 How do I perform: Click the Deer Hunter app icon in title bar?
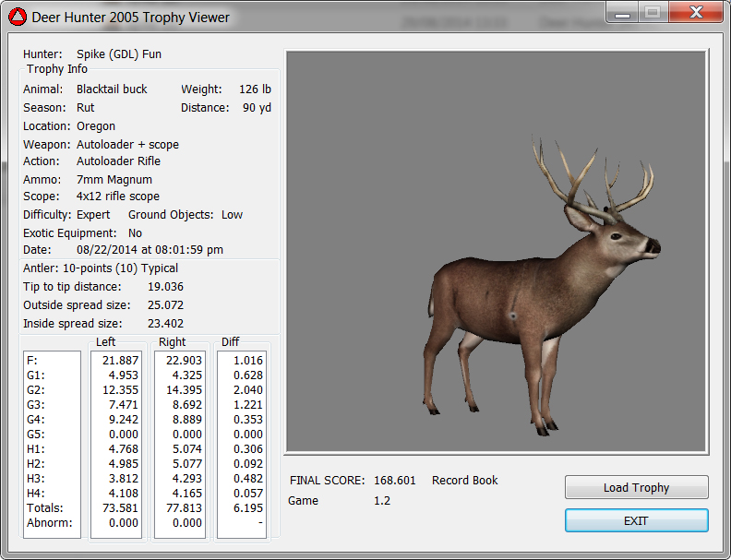coord(18,17)
